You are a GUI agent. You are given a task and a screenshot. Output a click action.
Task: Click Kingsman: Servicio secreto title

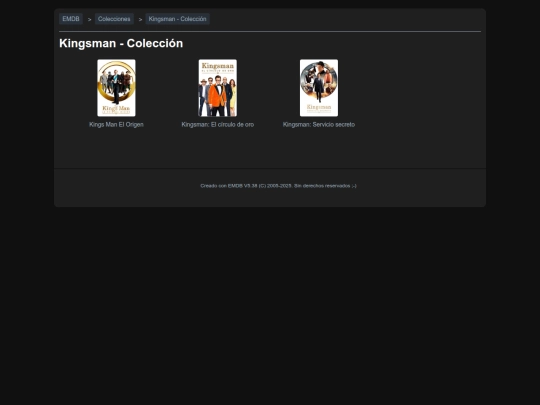click(319, 125)
